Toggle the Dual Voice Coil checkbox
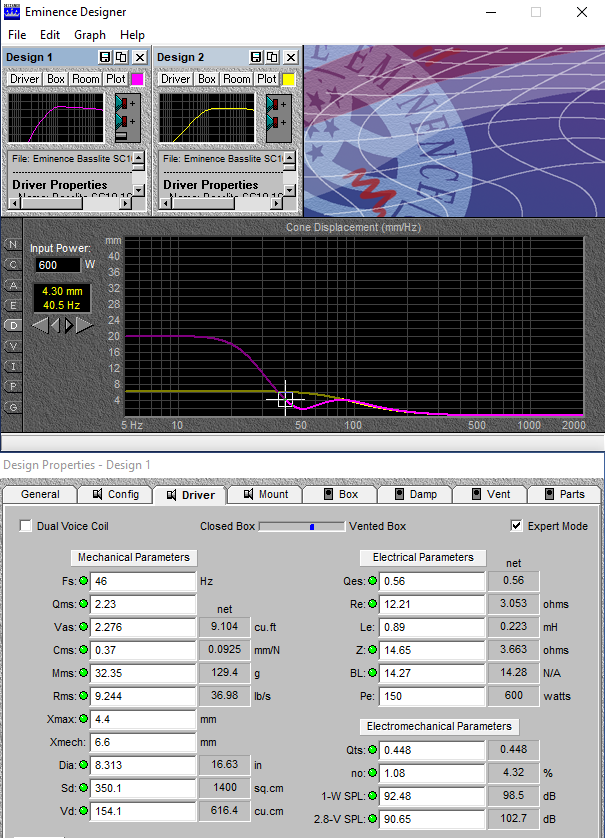Image resolution: width=605 pixels, height=838 pixels. [25, 526]
